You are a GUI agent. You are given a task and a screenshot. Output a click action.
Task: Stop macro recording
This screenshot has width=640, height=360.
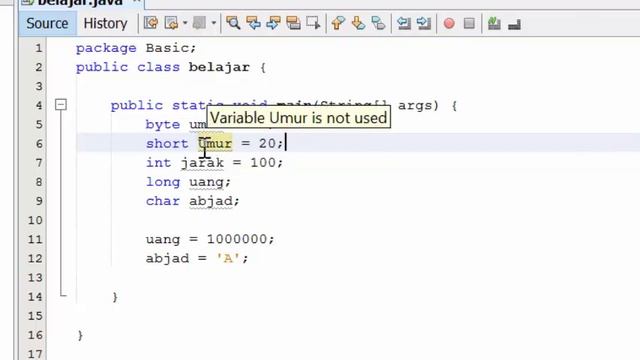click(469, 23)
